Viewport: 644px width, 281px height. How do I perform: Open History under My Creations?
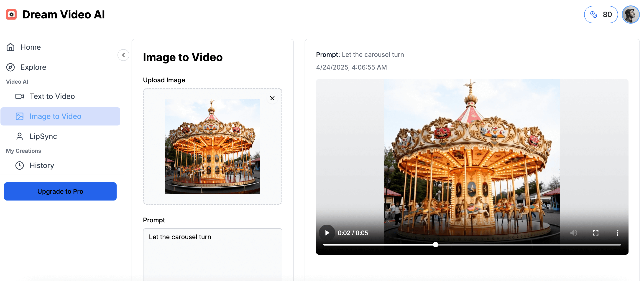coord(60,166)
